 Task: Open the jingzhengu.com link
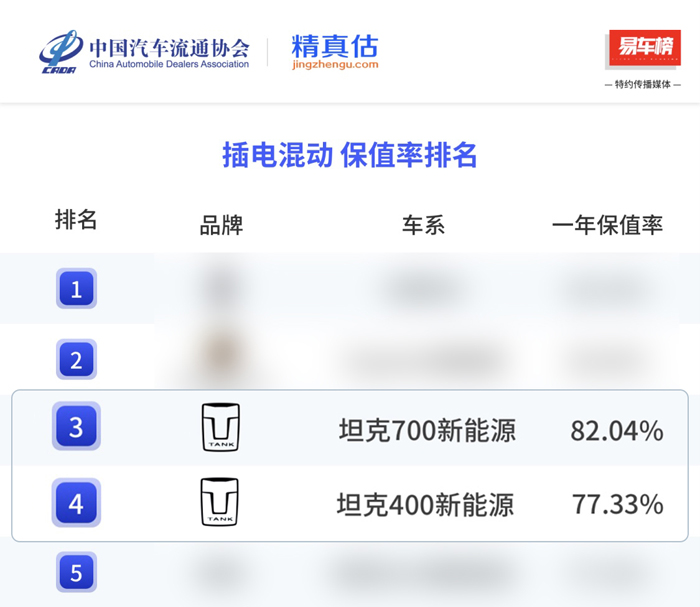(335, 65)
